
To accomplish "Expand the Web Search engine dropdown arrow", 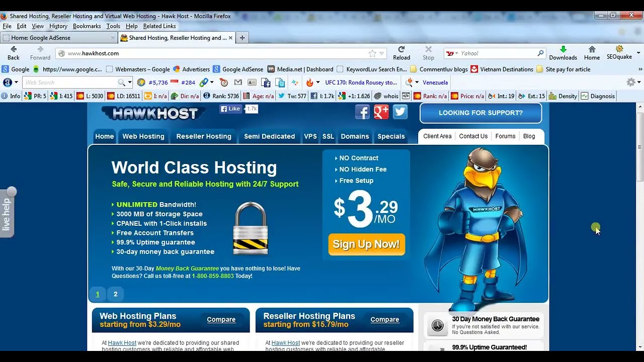I will [x=129, y=82].
